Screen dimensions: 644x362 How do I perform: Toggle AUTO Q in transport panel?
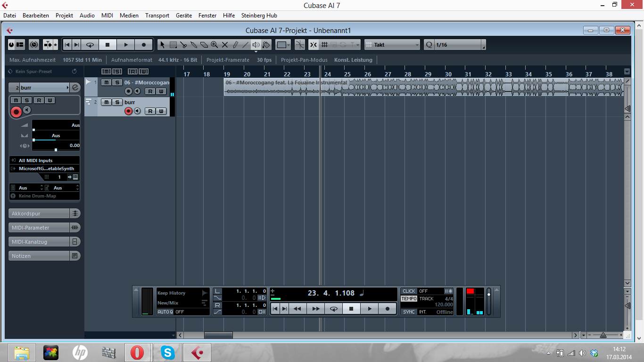pyautogui.click(x=165, y=312)
